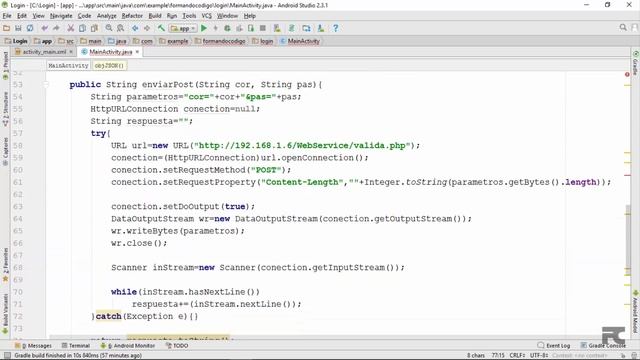
Task: Click the tool window quick-access icon in status bar
Action: [x=7, y=356]
